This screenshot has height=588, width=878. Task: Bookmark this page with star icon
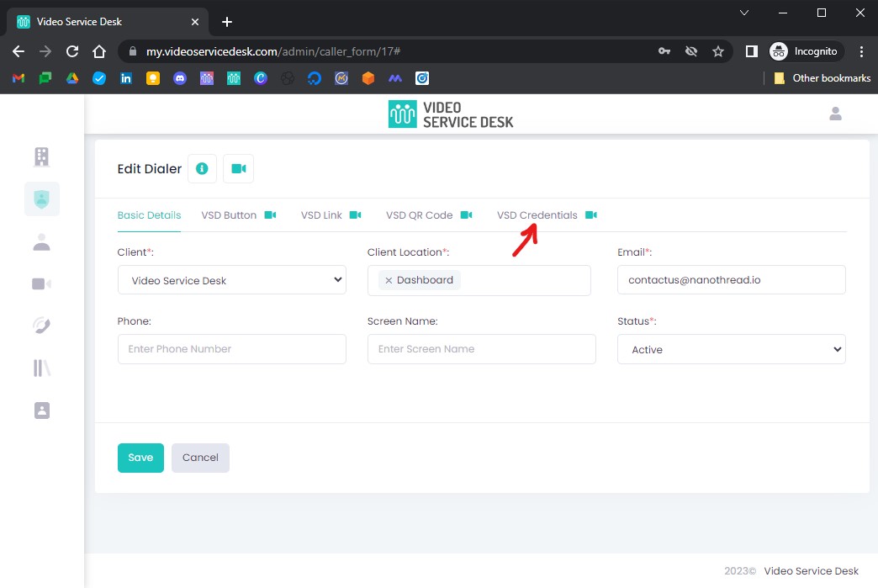pyautogui.click(x=718, y=51)
